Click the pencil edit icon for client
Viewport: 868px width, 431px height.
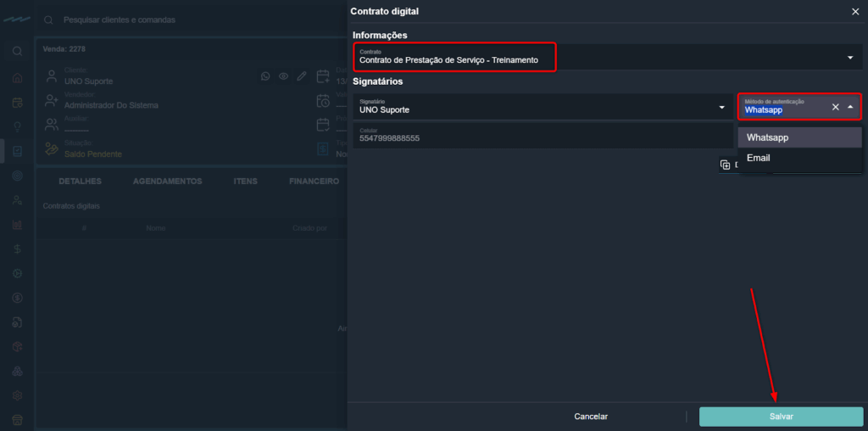point(302,76)
